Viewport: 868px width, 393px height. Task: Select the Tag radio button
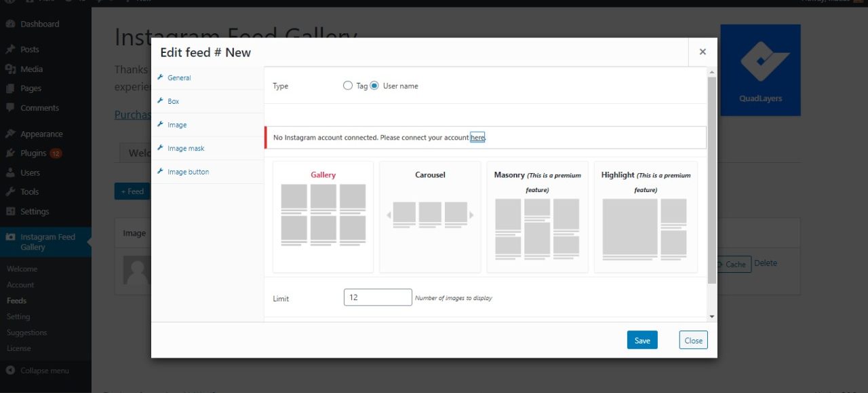348,86
